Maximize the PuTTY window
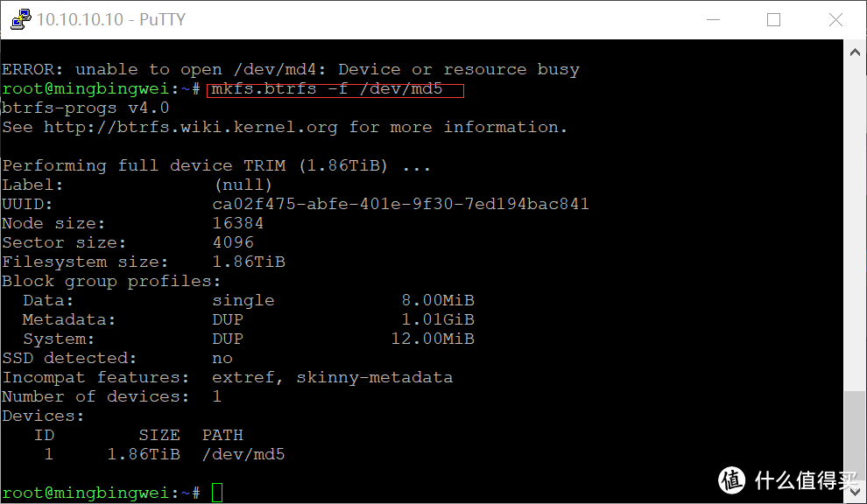The height and width of the screenshot is (504, 867). pos(773,19)
